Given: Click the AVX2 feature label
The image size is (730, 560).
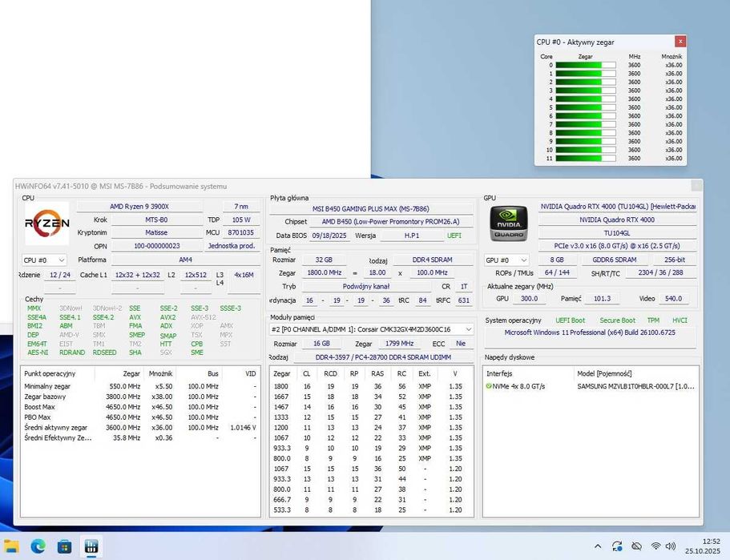Looking at the screenshot, I should pos(168,317).
